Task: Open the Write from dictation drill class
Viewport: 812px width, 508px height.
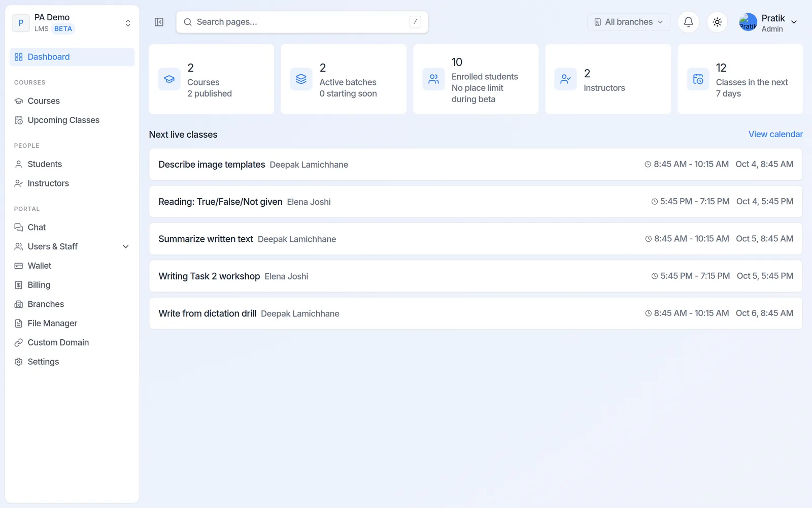Action: (476, 313)
